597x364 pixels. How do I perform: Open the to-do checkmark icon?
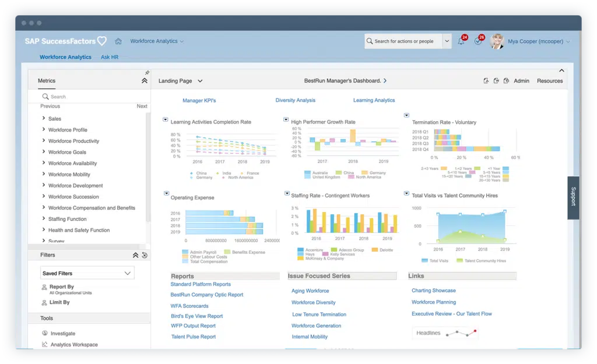click(x=478, y=41)
